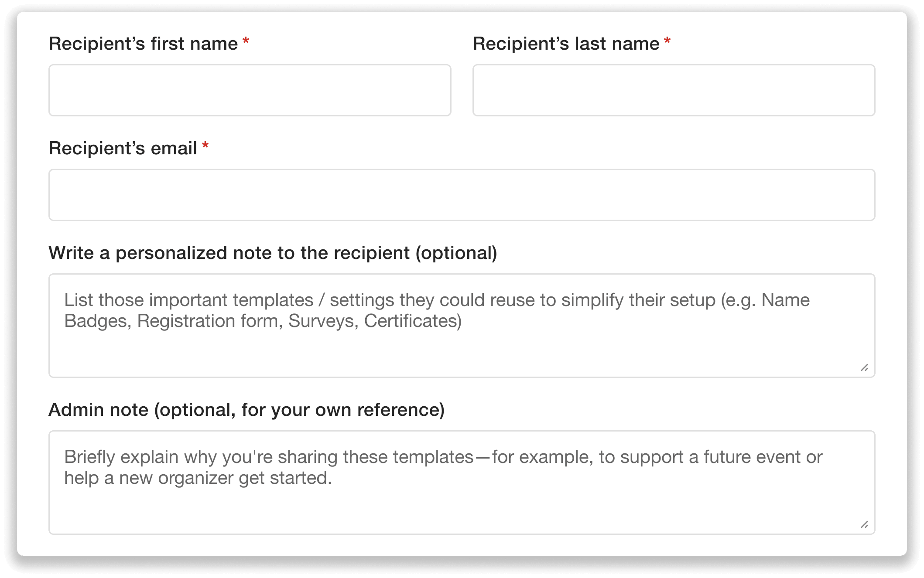Click into the Admin note textarea
Viewport: 924px width, 578px height.
(x=462, y=483)
